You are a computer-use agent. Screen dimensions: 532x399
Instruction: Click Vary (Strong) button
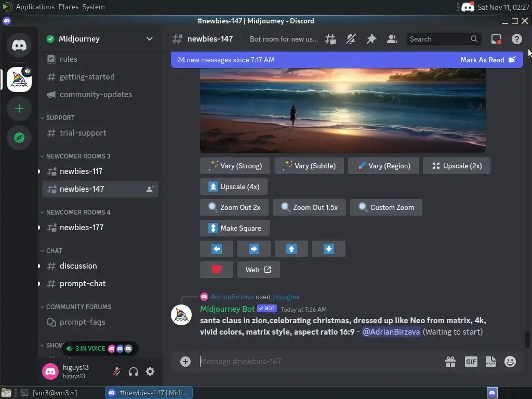point(235,166)
